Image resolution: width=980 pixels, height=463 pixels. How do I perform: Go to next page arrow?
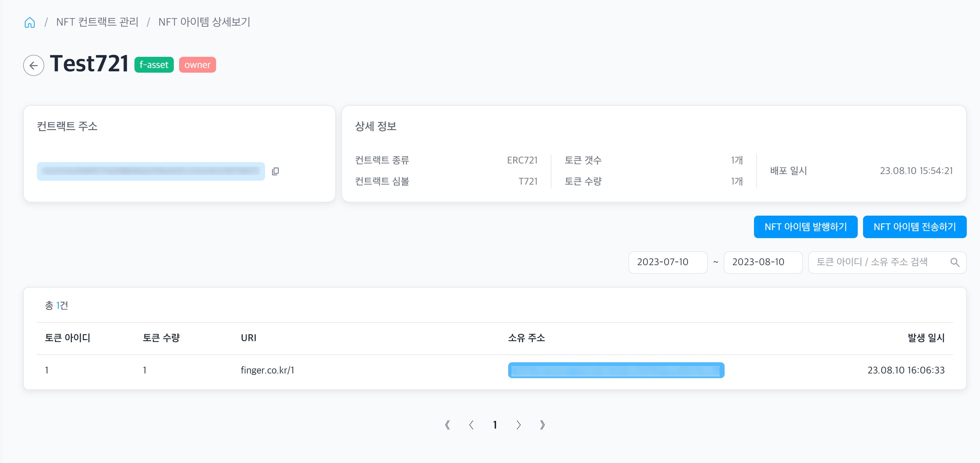click(x=518, y=425)
